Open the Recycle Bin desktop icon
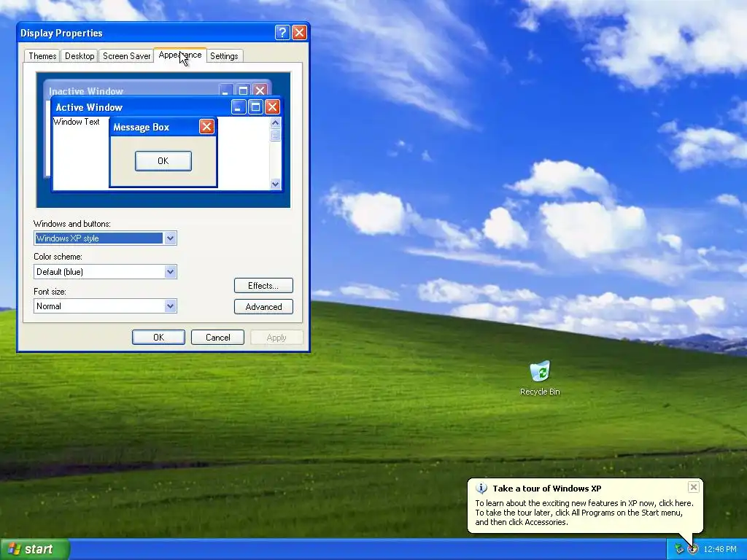Viewport: 747px width, 560px height. (540, 378)
